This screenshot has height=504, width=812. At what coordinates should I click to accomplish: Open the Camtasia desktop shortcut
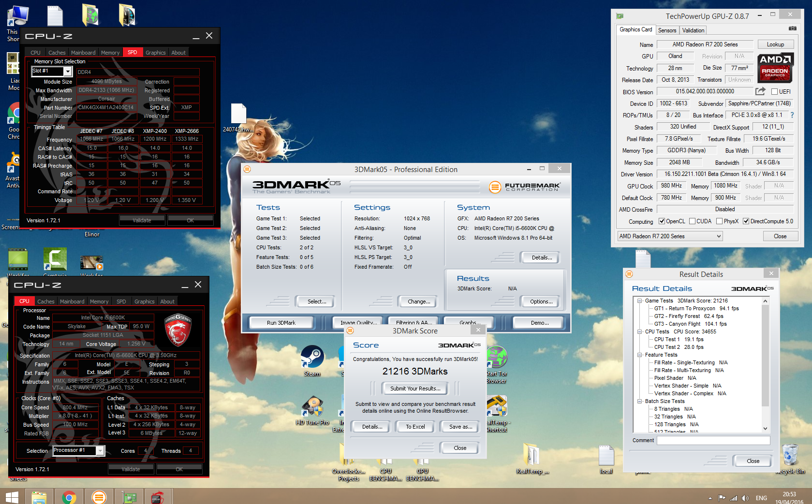coord(55,263)
